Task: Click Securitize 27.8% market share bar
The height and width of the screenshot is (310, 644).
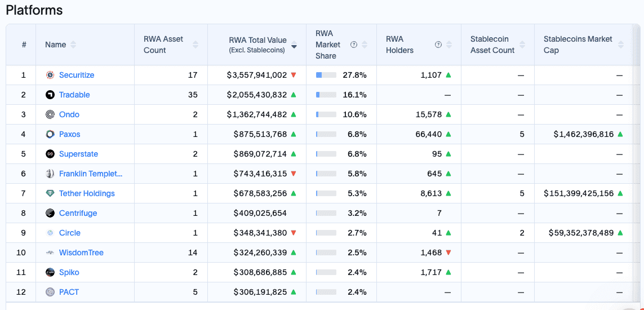Action: (326, 75)
